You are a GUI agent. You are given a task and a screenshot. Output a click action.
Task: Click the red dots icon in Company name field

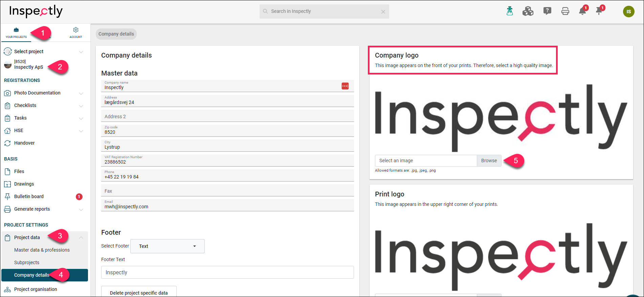click(345, 86)
